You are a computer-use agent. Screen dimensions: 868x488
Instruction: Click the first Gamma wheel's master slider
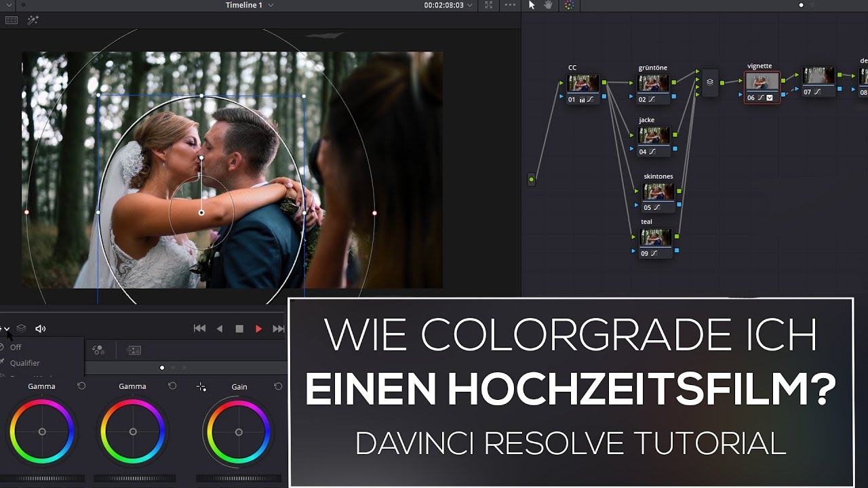point(42,479)
